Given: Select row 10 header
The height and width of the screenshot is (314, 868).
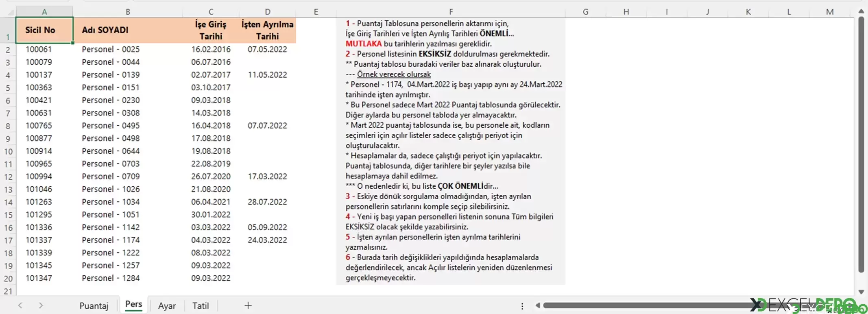Looking at the screenshot, I should coord(8,151).
